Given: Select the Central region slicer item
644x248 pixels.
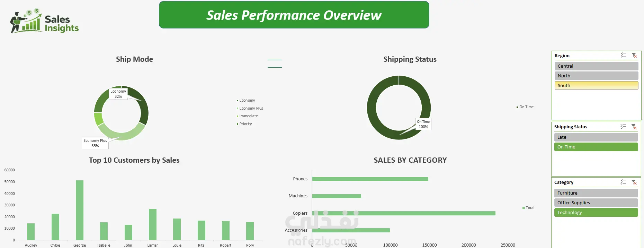Looking at the screenshot, I should tap(596, 66).
